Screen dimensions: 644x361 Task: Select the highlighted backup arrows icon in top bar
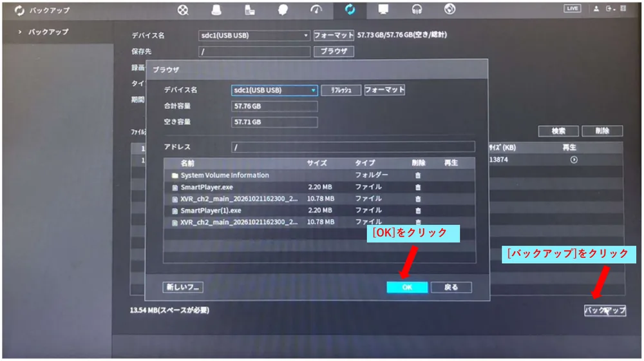click(x=350, y=10)
